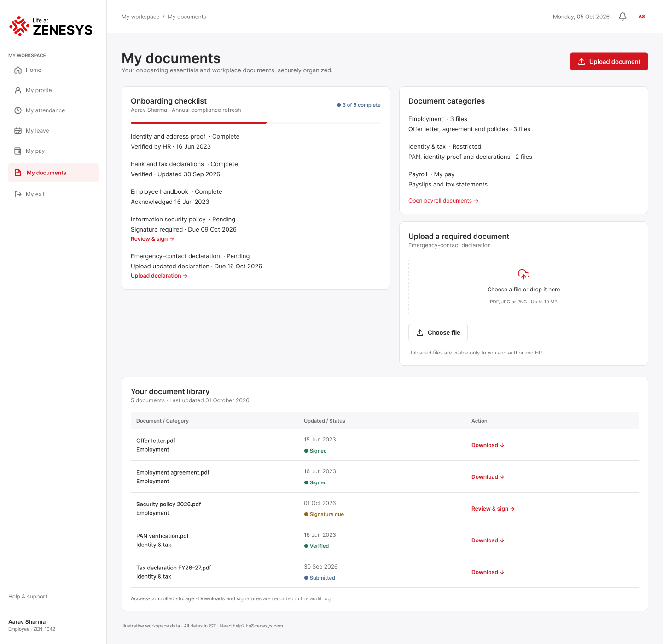Click upload arrow icon in Choose file button

tap(420, 332)
